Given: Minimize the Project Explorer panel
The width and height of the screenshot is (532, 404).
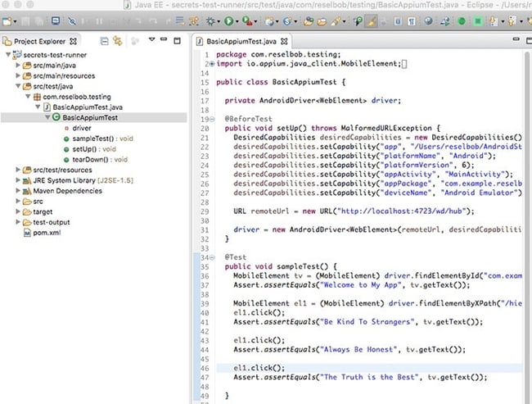Looking at the screenshot, I should click(x=164, y=39).
